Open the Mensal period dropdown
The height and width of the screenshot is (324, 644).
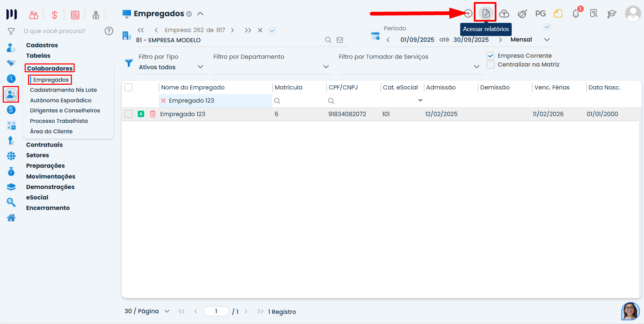click(x=547, y=40)
